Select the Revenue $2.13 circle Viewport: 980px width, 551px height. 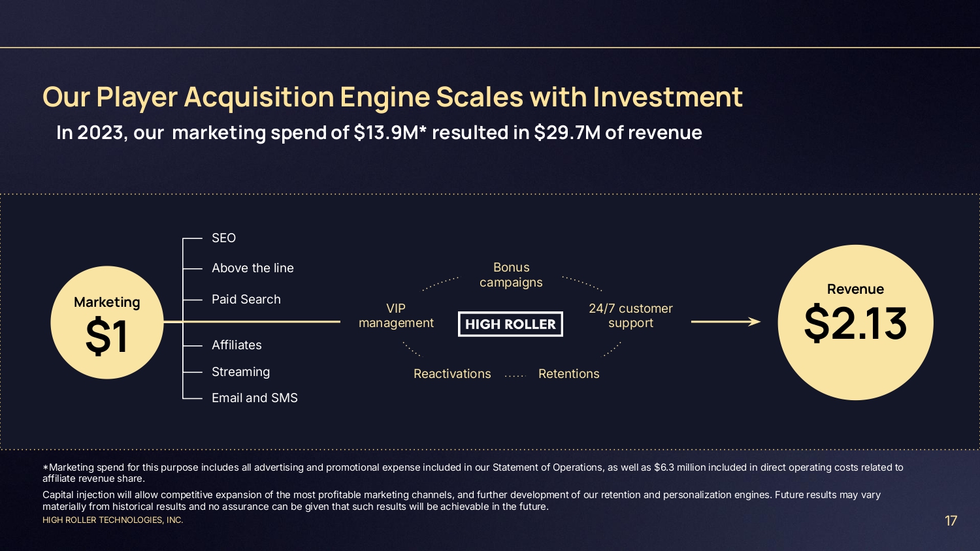(855, 323)
